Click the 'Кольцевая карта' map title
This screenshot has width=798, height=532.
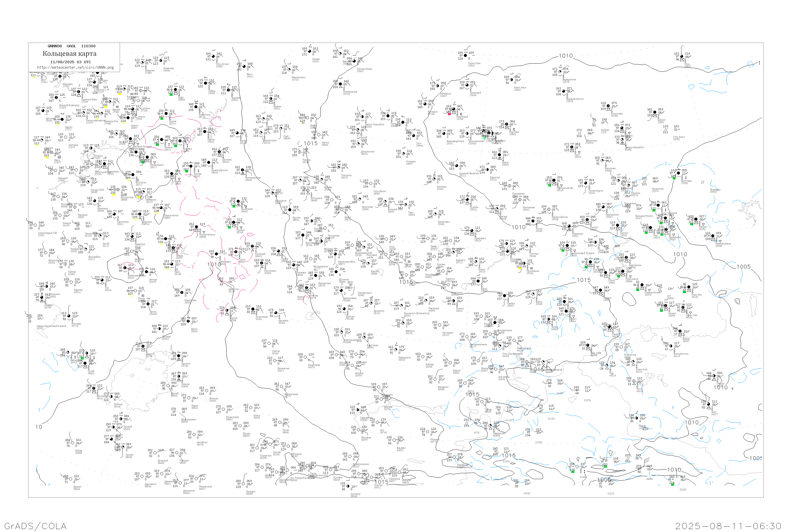(x=69, y=54)
